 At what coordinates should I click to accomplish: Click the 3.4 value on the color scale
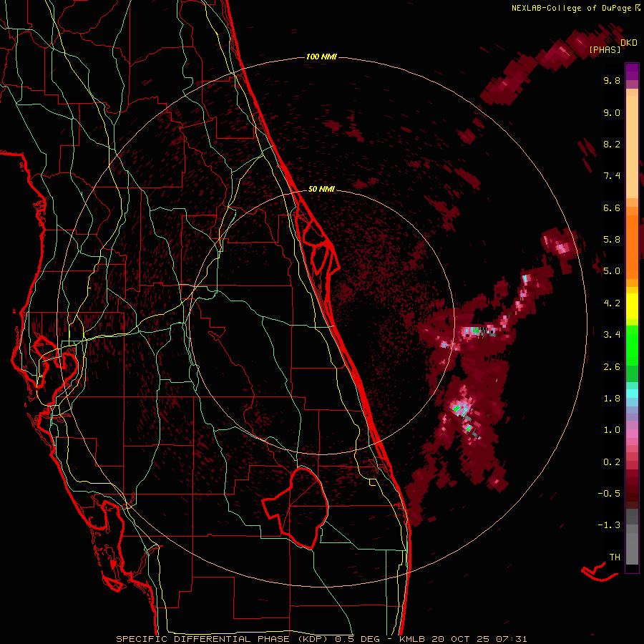(612, 335)
